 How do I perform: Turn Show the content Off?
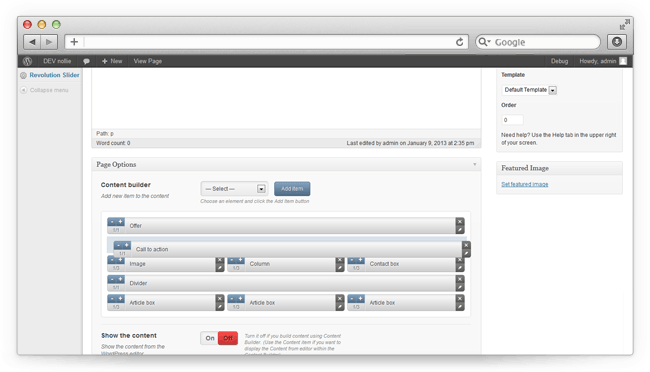228,338
